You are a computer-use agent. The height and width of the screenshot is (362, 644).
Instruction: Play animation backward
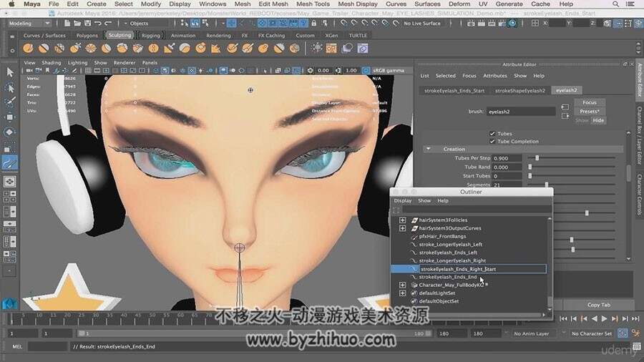(595, 318)
